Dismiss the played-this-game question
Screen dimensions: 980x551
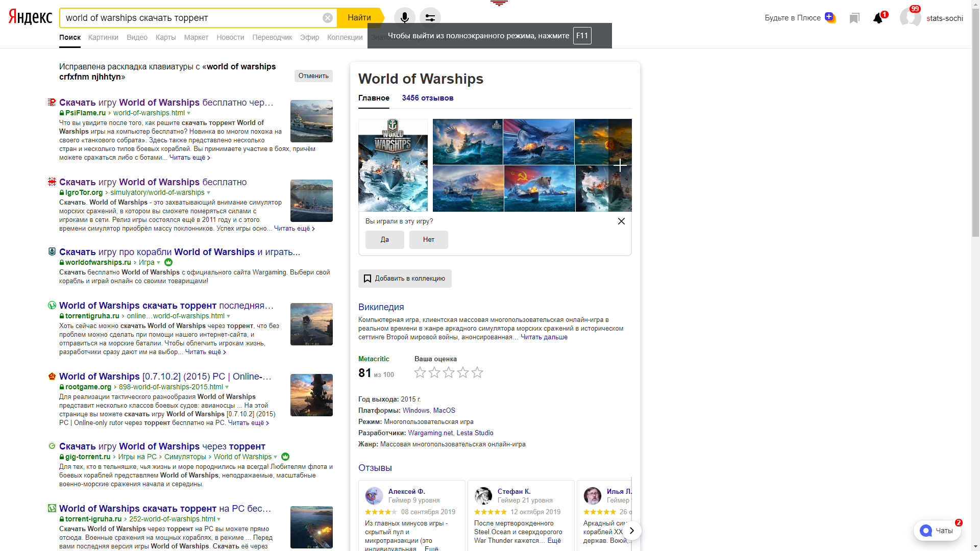[x=621, y=221]
